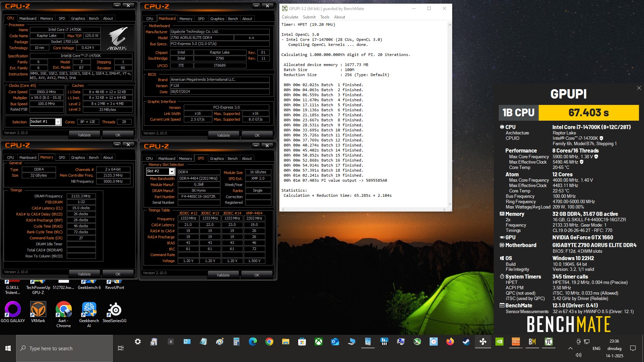Viewport: 644px width, 362px height.
Task: Open Microsoft Store from taskbar
Action: click(x=302, y=342)
